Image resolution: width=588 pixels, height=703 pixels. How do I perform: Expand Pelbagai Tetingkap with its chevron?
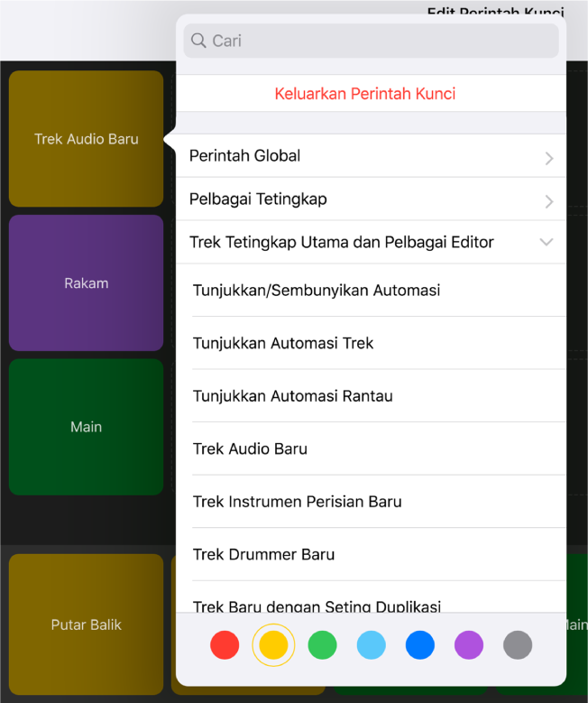[549, 201]
